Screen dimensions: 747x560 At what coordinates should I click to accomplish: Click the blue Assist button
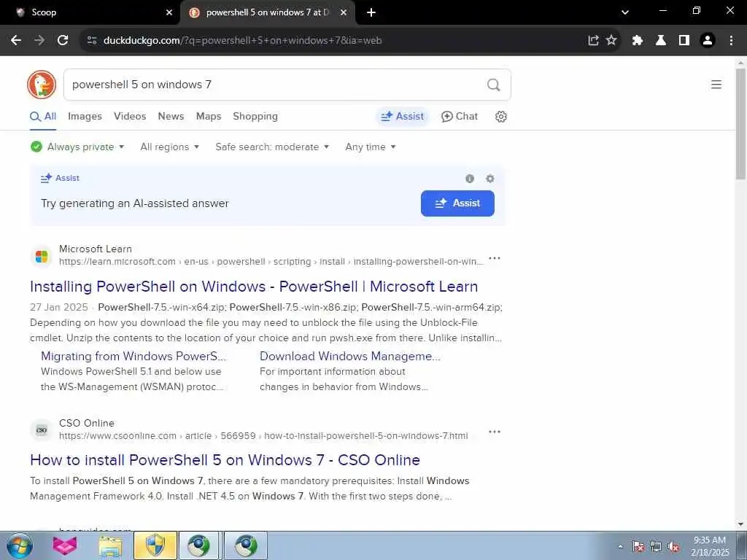click(x=457, y=203)
